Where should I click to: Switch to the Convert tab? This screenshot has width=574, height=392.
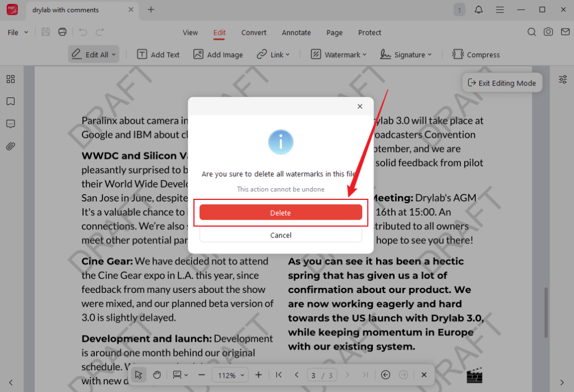253,32
